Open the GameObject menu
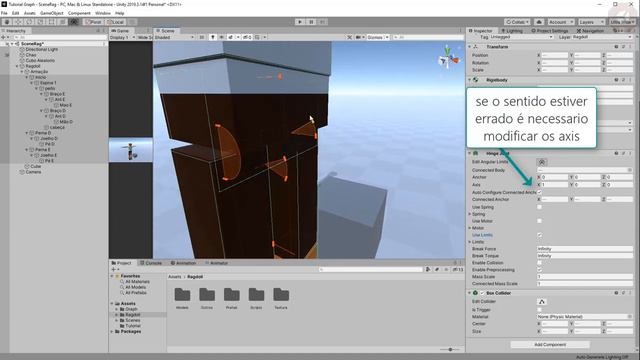The height and width of the screenshot is (360, 640). pyautogui.click(x=51, y=13)
